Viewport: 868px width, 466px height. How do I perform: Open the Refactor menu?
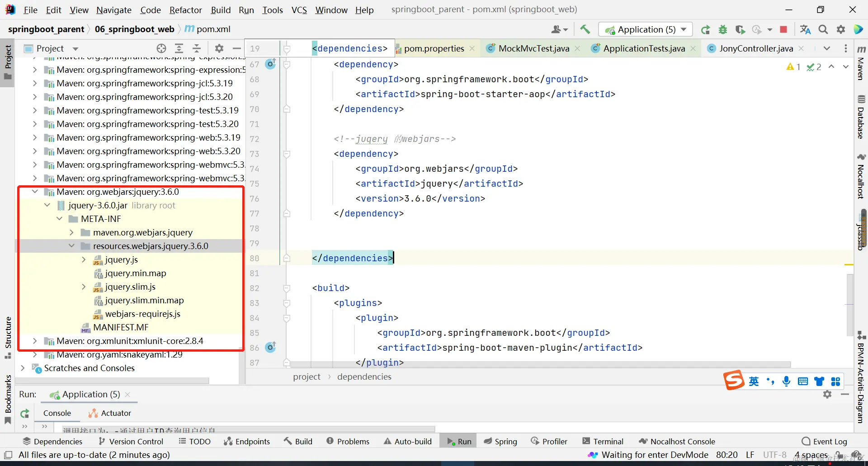click(x=185, y=10)
